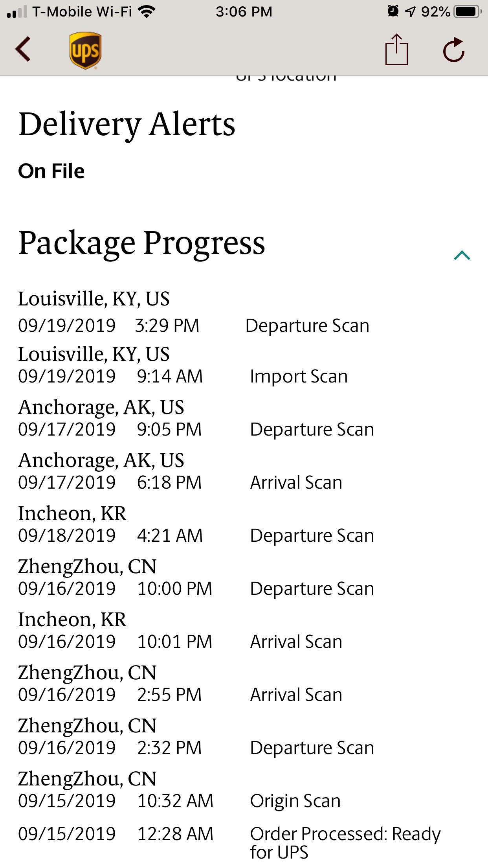Tap the back arrow
488x868 pixels.
pos(23,50)
